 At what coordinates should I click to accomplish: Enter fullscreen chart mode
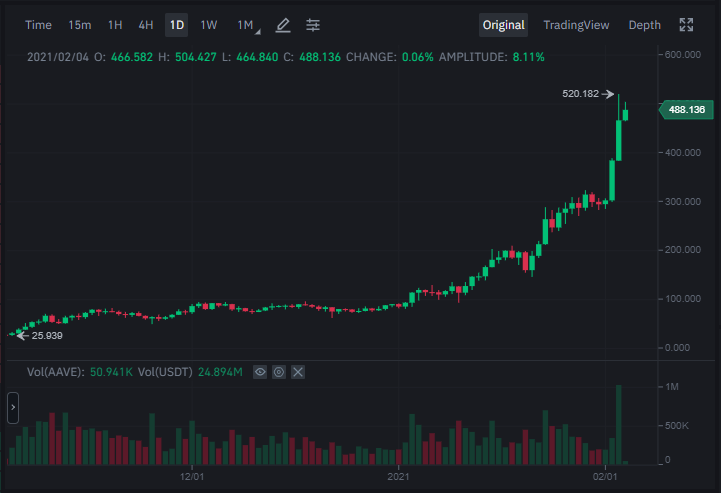coord(686,25)
